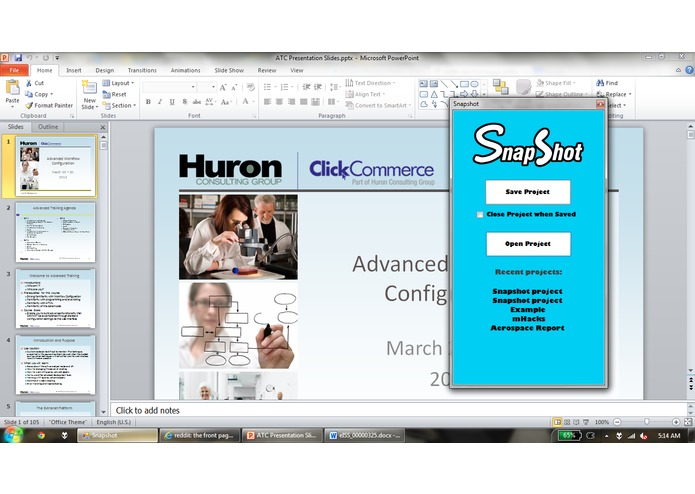Toggle Strikethrough formatting
The height and width of the screenshot is (494, 695).
196,102
